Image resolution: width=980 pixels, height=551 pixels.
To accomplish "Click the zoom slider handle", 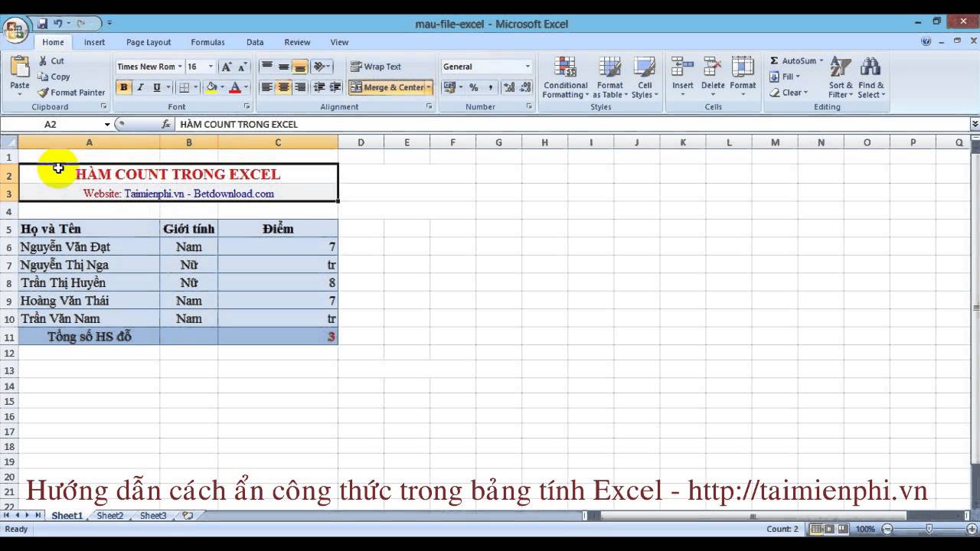I will pos(929,529).
